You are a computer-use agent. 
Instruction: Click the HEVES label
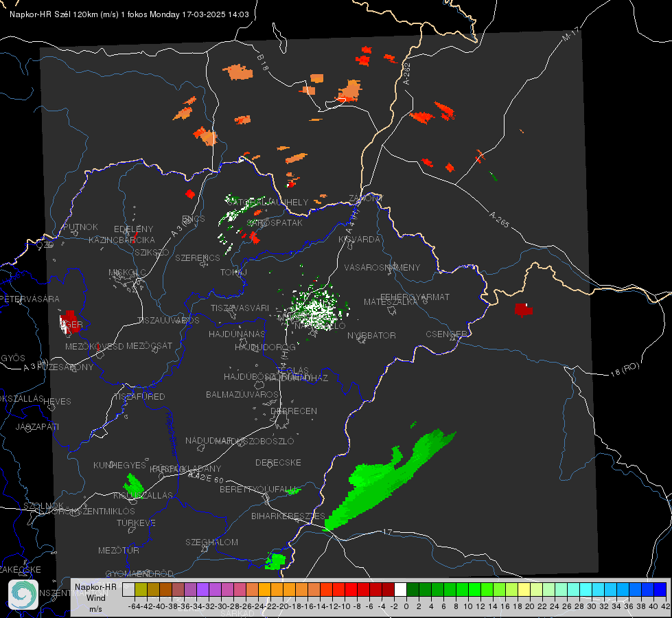coord(57,402)
